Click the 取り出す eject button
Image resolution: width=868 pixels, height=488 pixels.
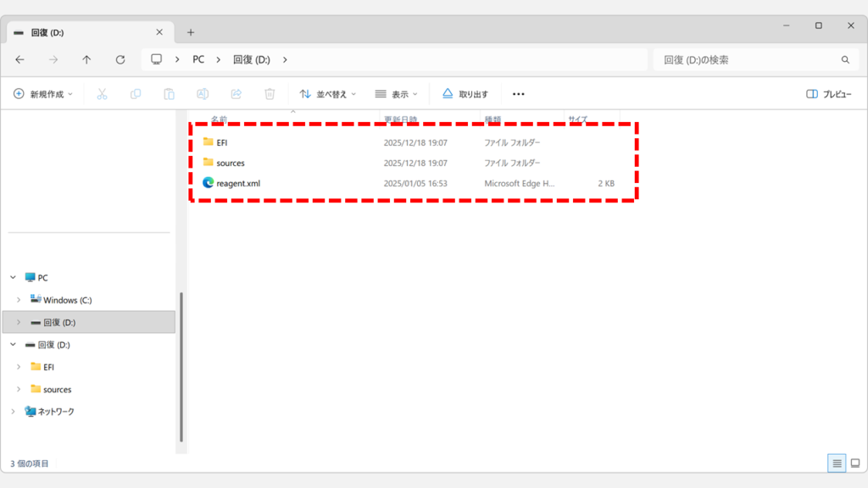465,94
